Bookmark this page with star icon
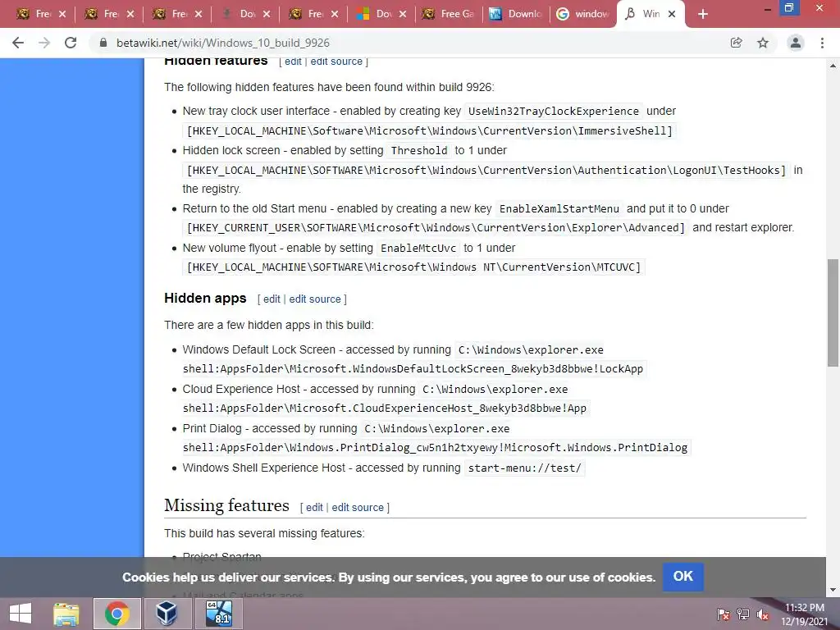Screen dimensions: 840x630 coord(763,43)
